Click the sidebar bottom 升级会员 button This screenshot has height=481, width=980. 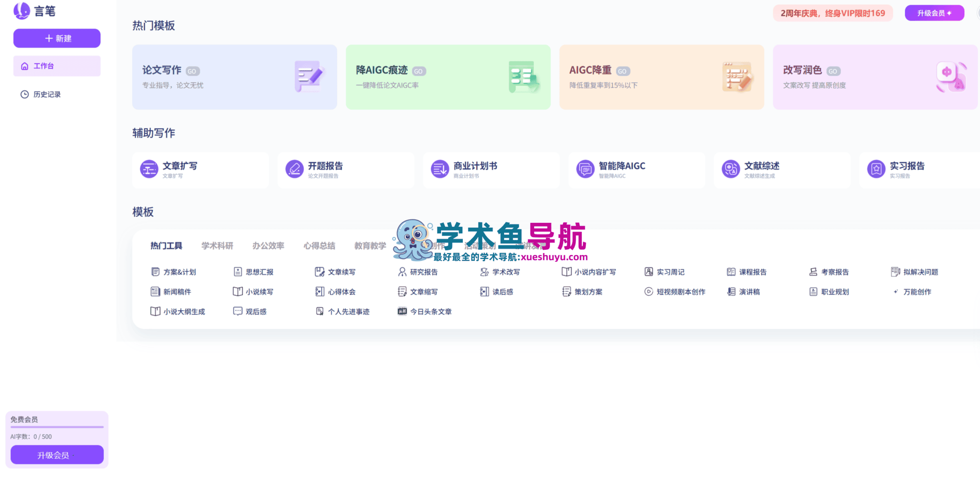click(57, 455)
